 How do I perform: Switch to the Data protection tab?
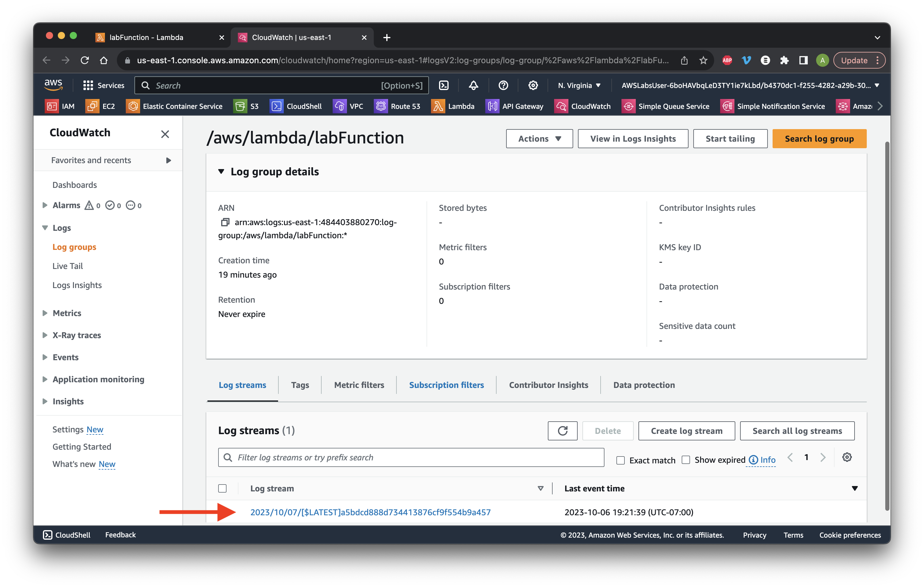pyautogui.click(x=644, y=385)
